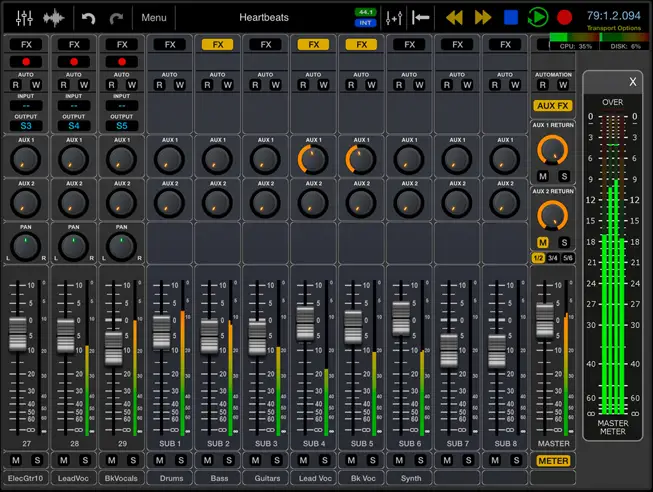Image resolution: width=653 pixels, height=492 pixels.
Task: Click AUX 1 knob on SUB 5
Action: coord(361,160)
